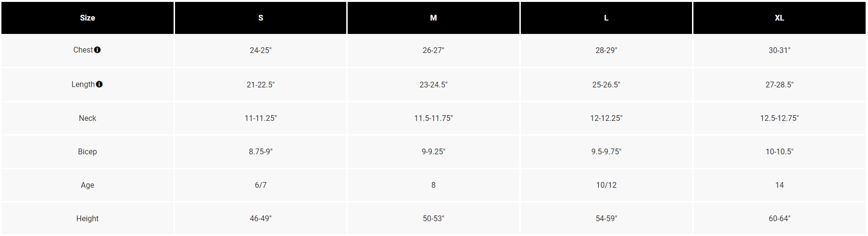Select the Bicep row label

tap(88, 151)
